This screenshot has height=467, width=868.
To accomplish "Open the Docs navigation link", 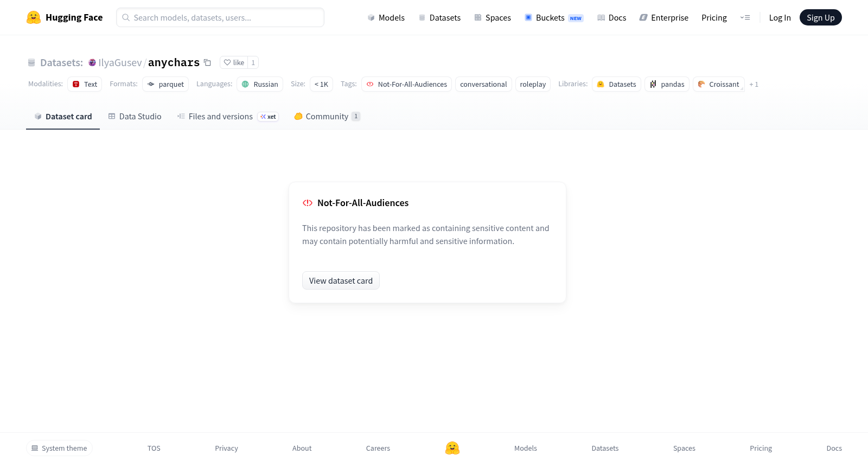I will [611, 17].
